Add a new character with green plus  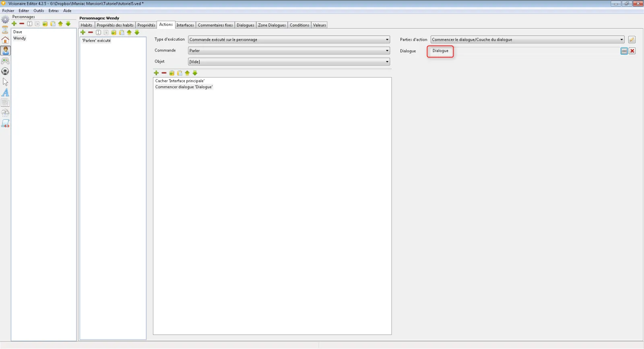click(14, 24)
